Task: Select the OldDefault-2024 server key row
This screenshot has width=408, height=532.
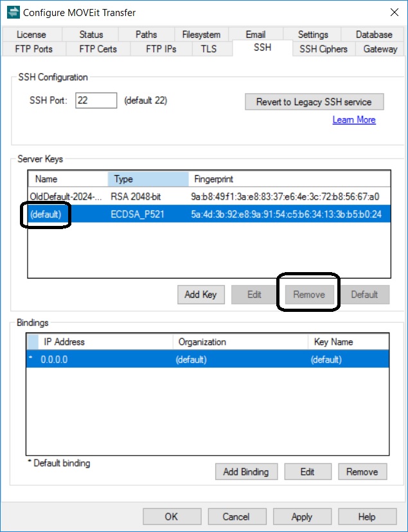Action: (209, 196)
